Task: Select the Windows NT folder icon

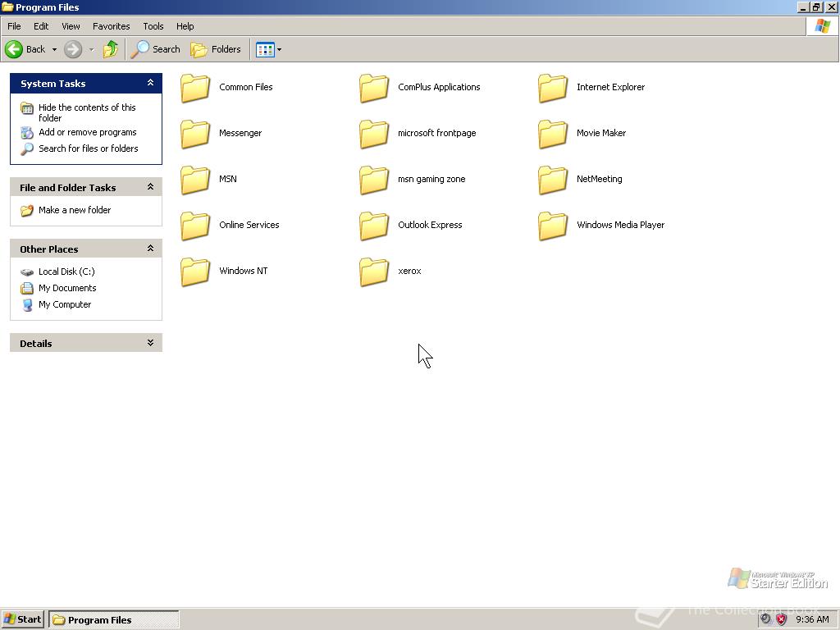Action: pyautogui.click(x=195, y=272)
